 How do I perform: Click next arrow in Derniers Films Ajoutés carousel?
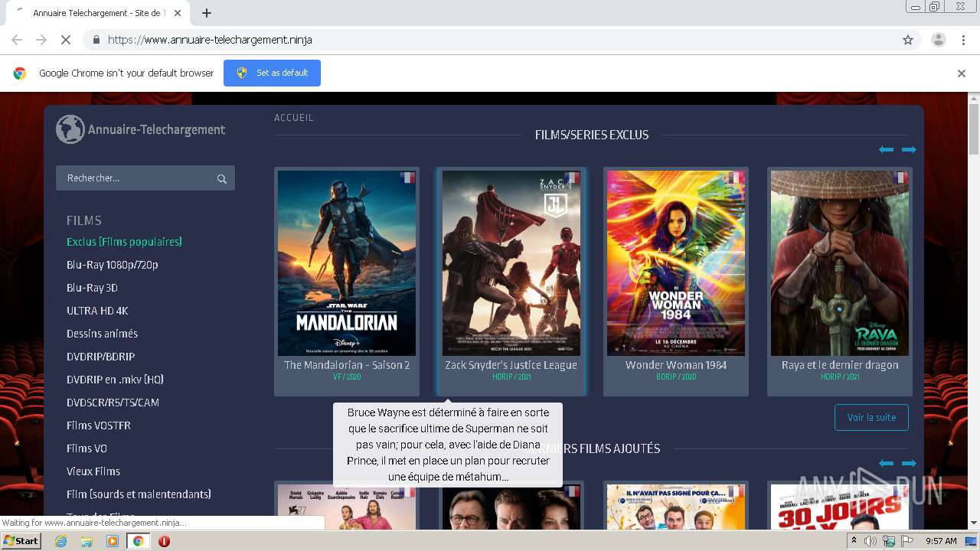(x=909, y=463)
